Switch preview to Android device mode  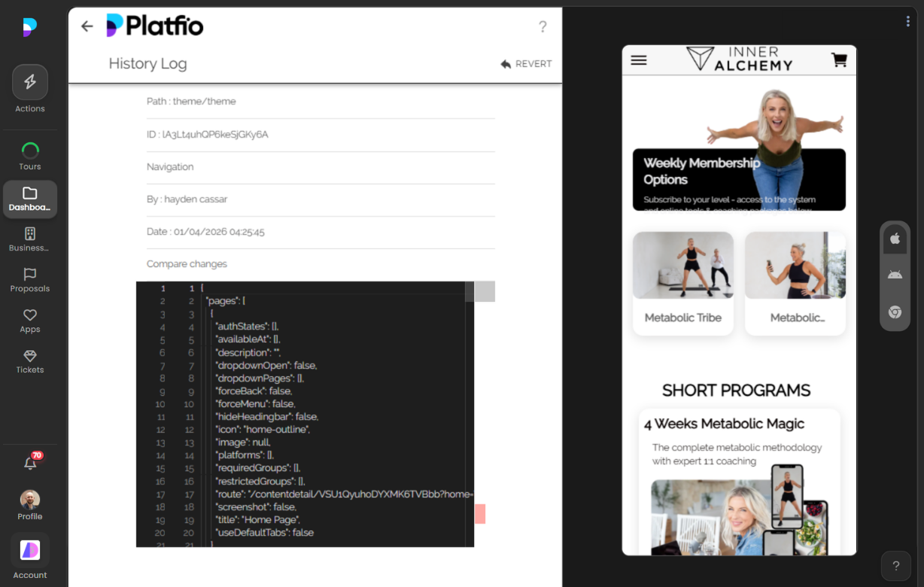(x=895, y=274)
